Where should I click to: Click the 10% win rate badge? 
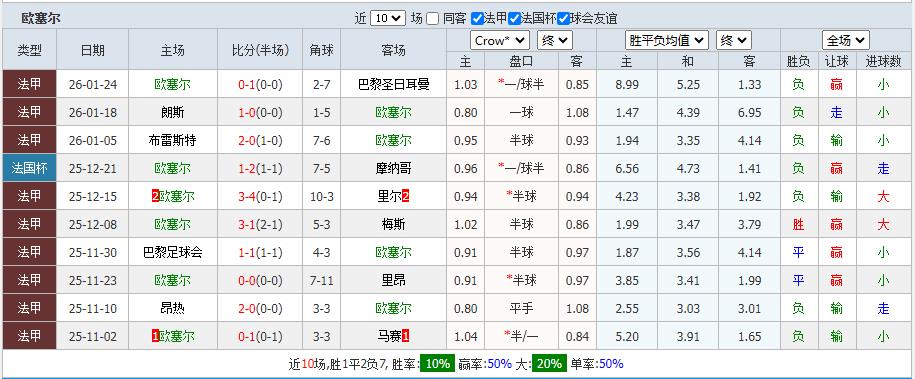tap(438, 364)
